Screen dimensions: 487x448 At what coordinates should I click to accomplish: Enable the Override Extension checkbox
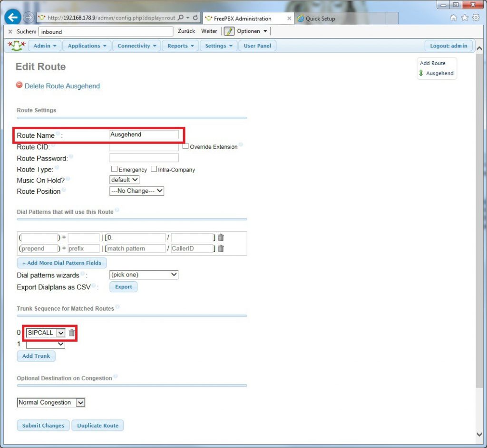click(x=185, y=146)
